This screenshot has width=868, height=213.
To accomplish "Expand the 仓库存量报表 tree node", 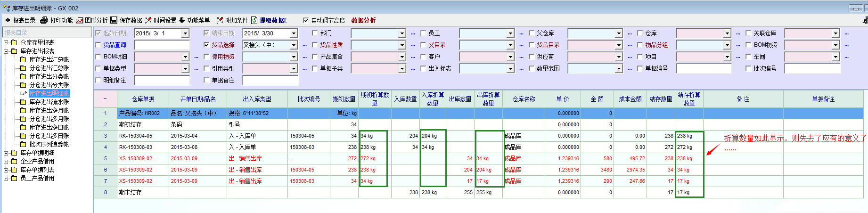I will pos(6,42).
